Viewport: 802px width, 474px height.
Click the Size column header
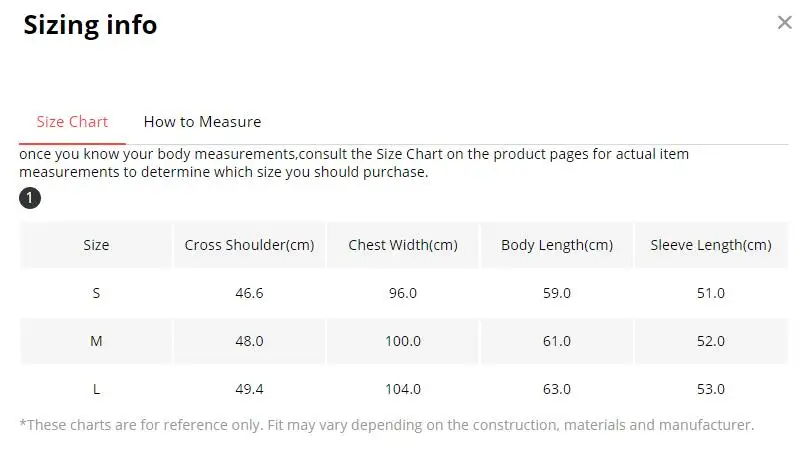click(96, 245)
